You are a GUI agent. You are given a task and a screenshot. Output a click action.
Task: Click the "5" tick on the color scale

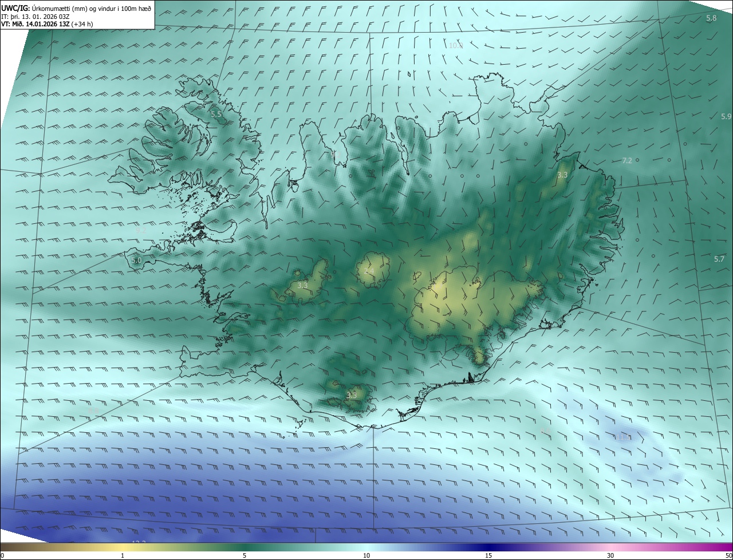click(245, 555)
